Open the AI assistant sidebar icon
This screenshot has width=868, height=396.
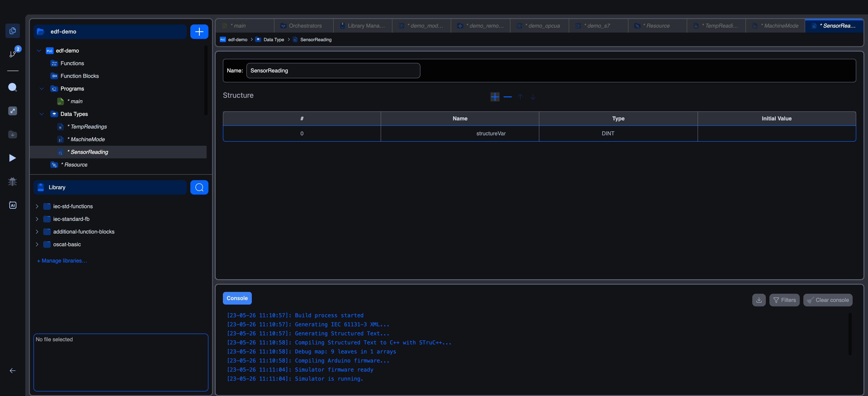[12, 205]
